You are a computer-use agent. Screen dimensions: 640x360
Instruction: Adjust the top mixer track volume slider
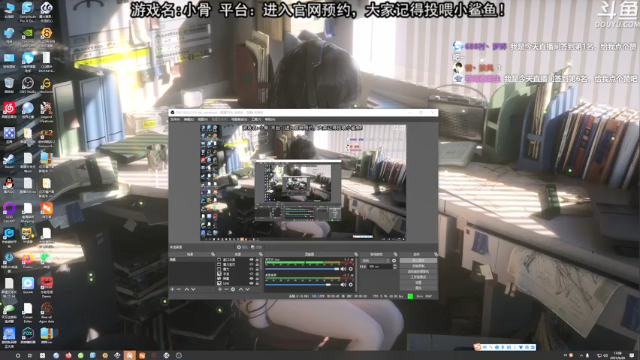coord(302,269)
